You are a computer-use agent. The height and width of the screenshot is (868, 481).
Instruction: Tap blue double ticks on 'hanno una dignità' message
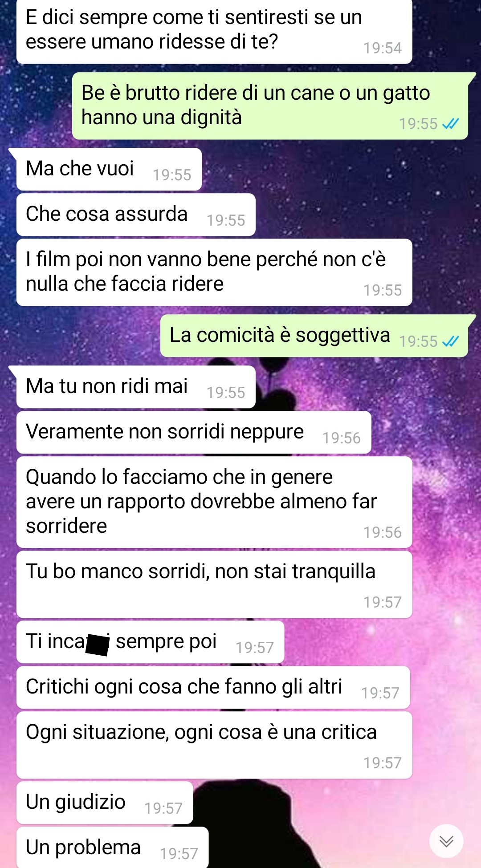[x=450, y=124]
